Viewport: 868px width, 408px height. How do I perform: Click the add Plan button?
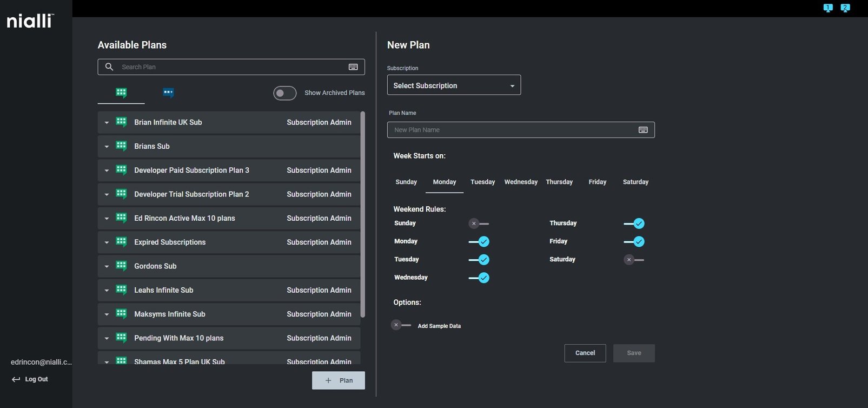(x=338, y=380)
